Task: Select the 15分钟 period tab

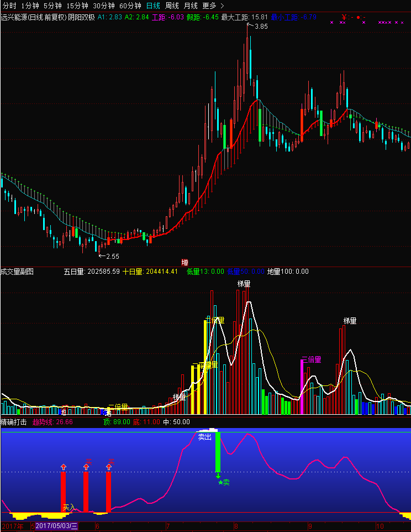Action: point(77,6)
